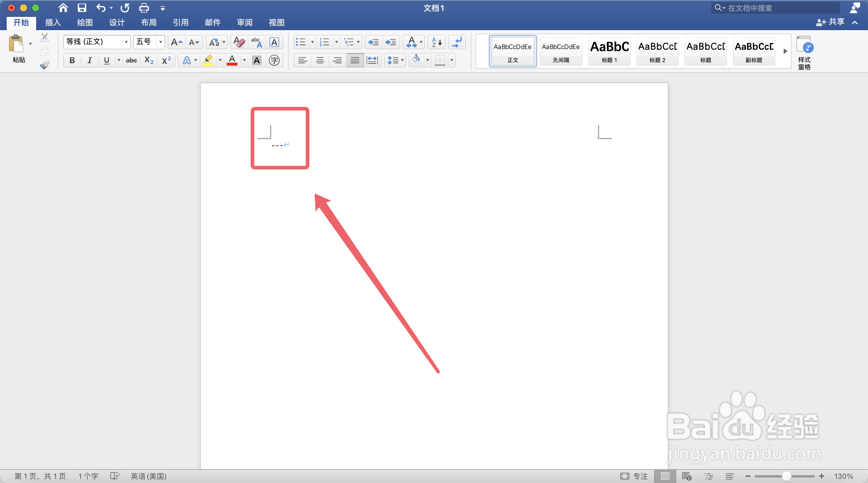
Task: Click the user account icon
Action: (855, 8)
